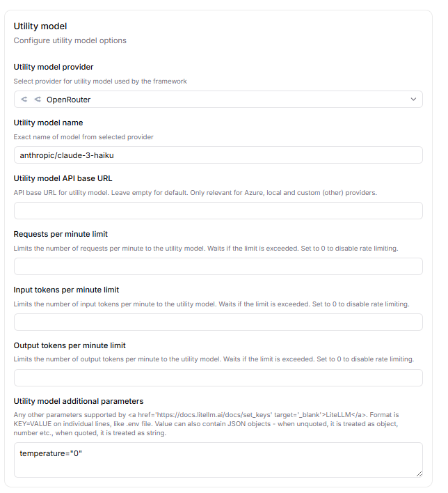Click the OpenRouter logo icon in provider field

(x=31, y=100)
